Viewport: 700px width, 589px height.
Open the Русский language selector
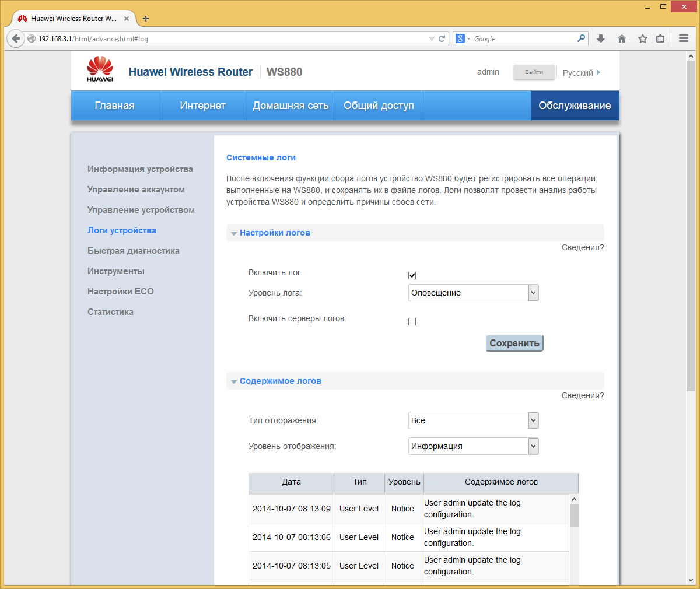[582, 72]
